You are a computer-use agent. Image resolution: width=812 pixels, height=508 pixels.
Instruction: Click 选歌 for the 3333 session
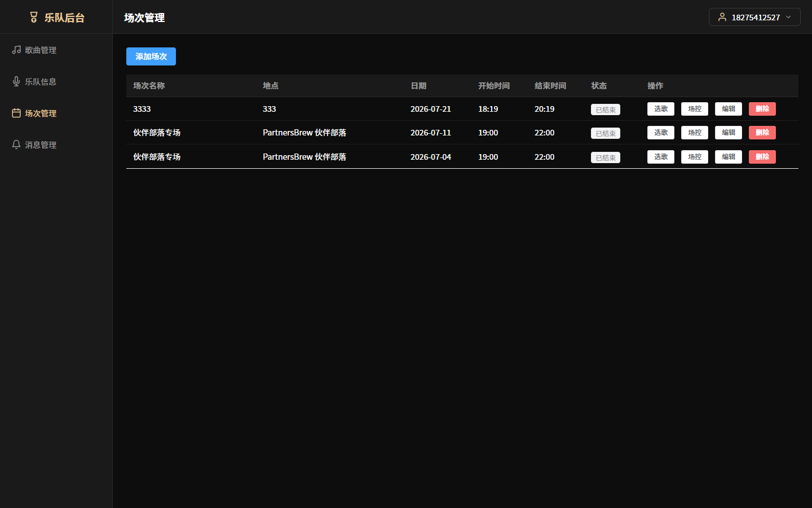click(x=661, y=109)
